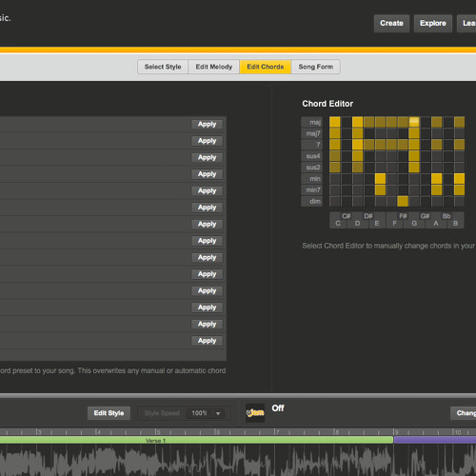The height and width of the screenshot is (476, 476).
Task: Click the sus2 chord type label
Action: [312, 168]
